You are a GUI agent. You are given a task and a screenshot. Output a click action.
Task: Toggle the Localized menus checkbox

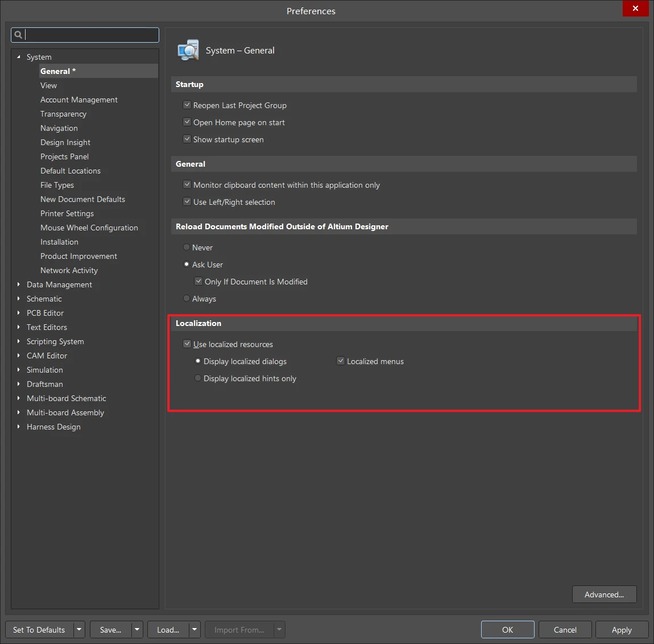[x=341, y=361]
